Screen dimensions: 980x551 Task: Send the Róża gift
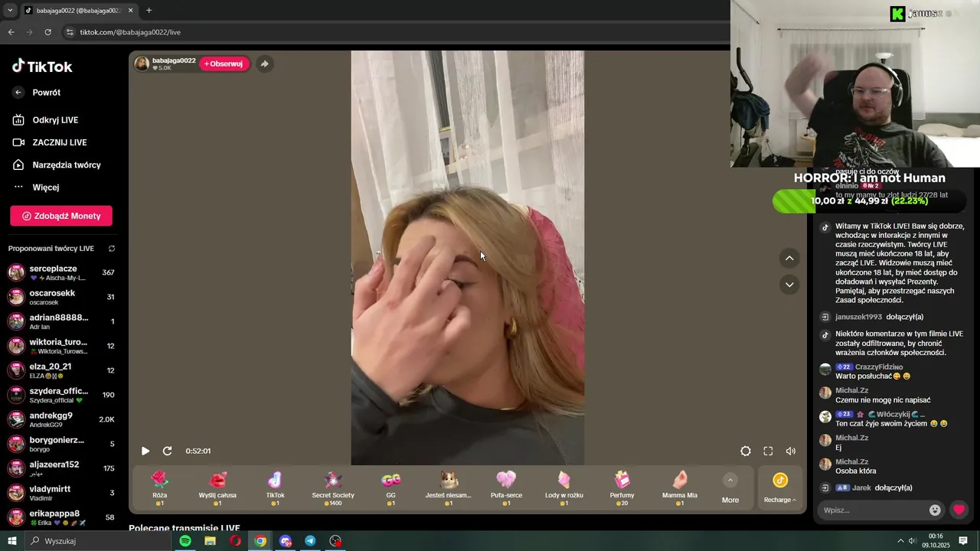tap(159, 487)
